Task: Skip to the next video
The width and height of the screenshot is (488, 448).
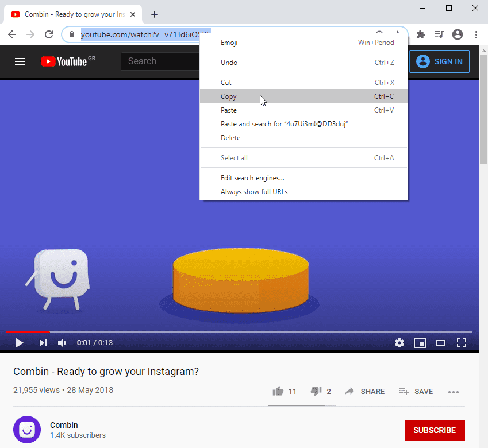Action: point(43,343)
